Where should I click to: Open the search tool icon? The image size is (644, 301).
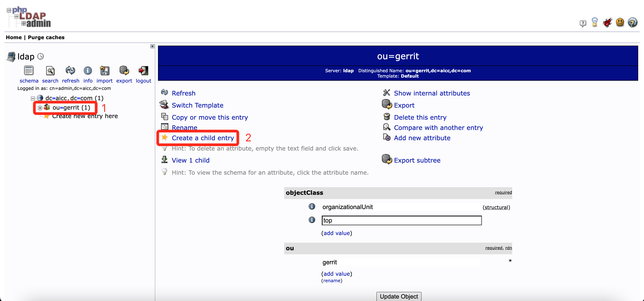[x=50, y=71]
